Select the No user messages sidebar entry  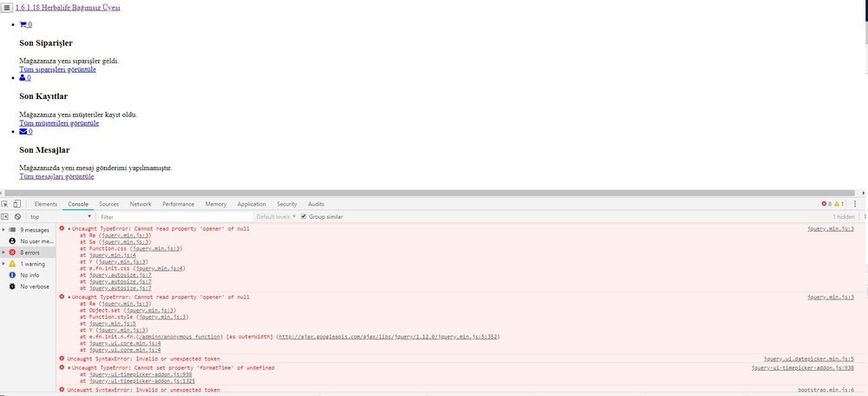coord(32,241)
